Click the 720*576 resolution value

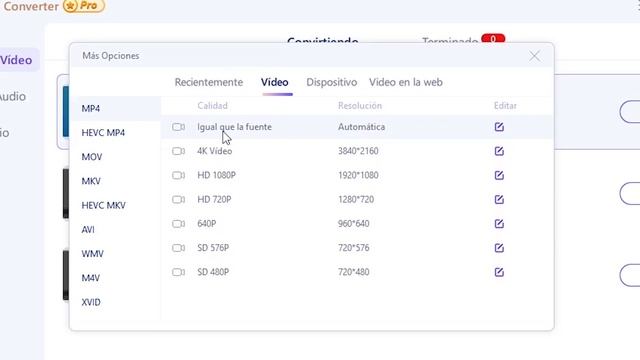353,248
